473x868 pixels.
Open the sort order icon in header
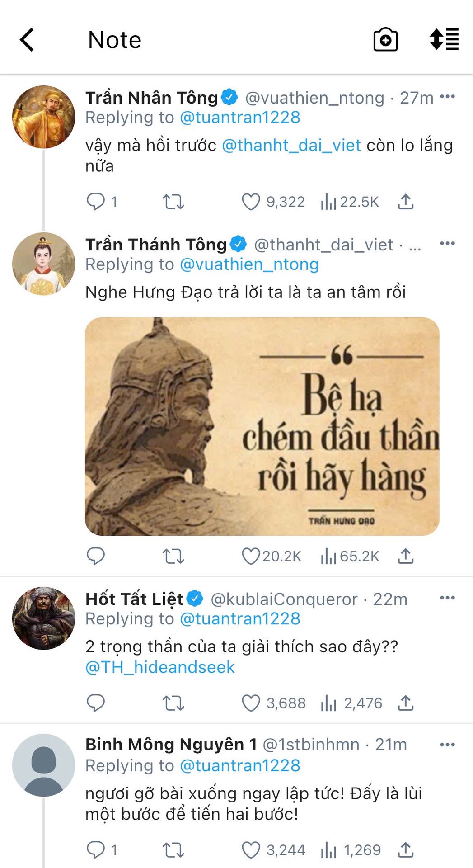point(444,39)
